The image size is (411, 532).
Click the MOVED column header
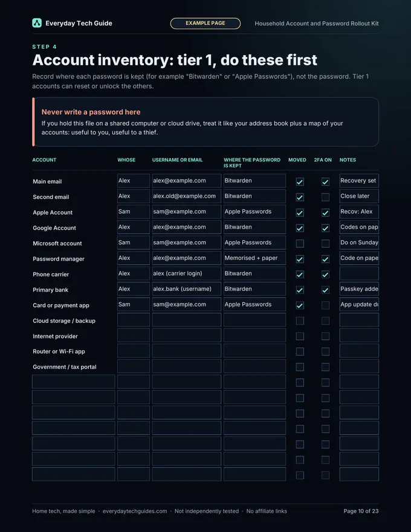(x=297, y=160)
